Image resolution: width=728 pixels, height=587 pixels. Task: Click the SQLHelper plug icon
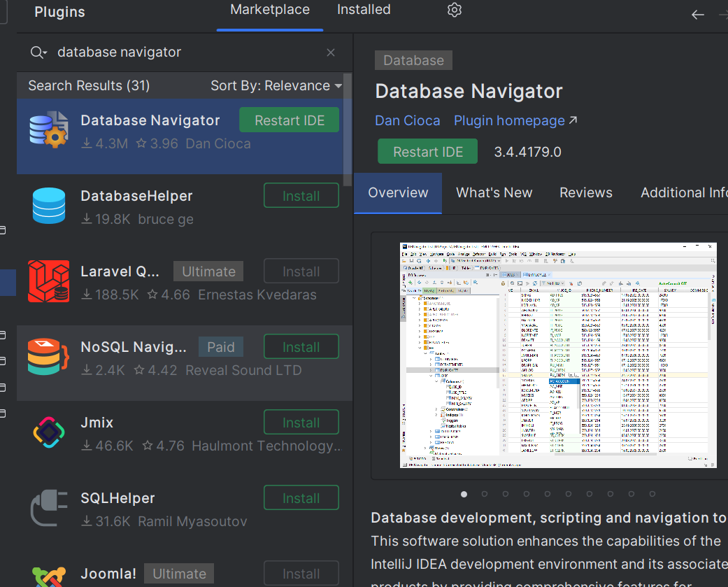click(x=49, y=508)
